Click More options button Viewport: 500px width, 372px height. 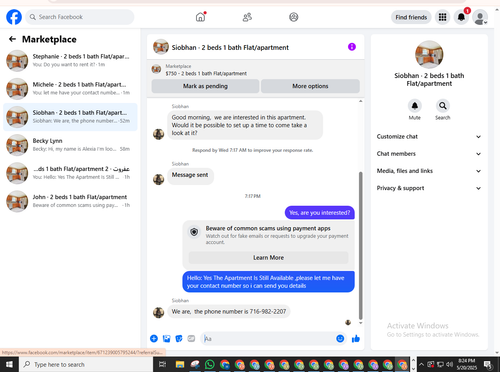click(310, 86)
